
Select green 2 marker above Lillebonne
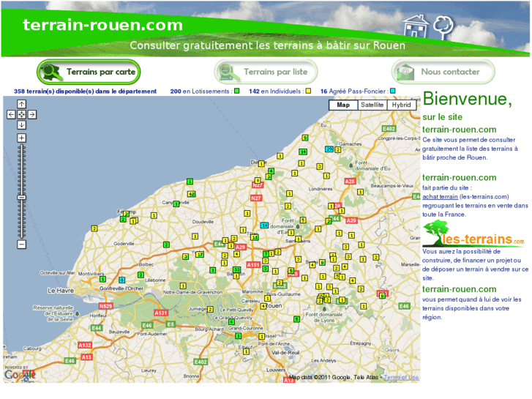(141, 275)
